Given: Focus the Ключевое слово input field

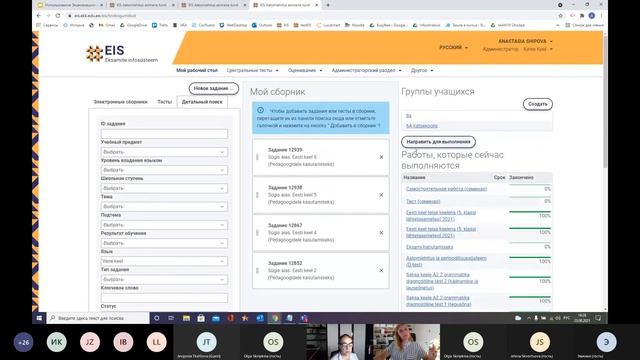Looking at the screenshot, I should (x=164, y=298).
